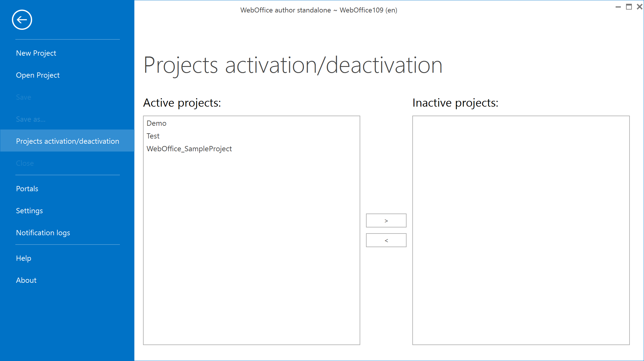The width and height of the screenshot is (644, 361).
Task: Select the Demo project in active list
Action: pos(156,123)
